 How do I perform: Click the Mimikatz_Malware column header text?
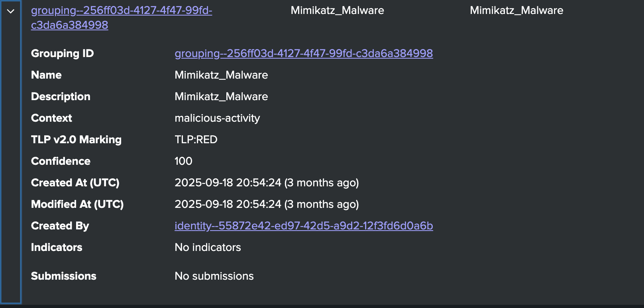click(337, 10)
